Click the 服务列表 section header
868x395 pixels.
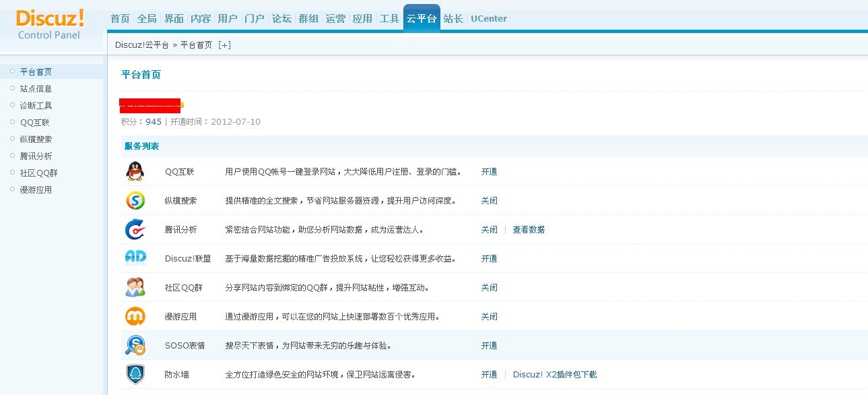pyautogui.click(x=141, y=146)
